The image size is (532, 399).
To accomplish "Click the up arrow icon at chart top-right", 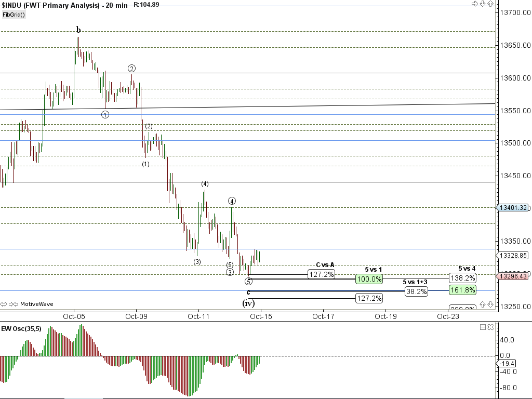I will pos(490,4).
